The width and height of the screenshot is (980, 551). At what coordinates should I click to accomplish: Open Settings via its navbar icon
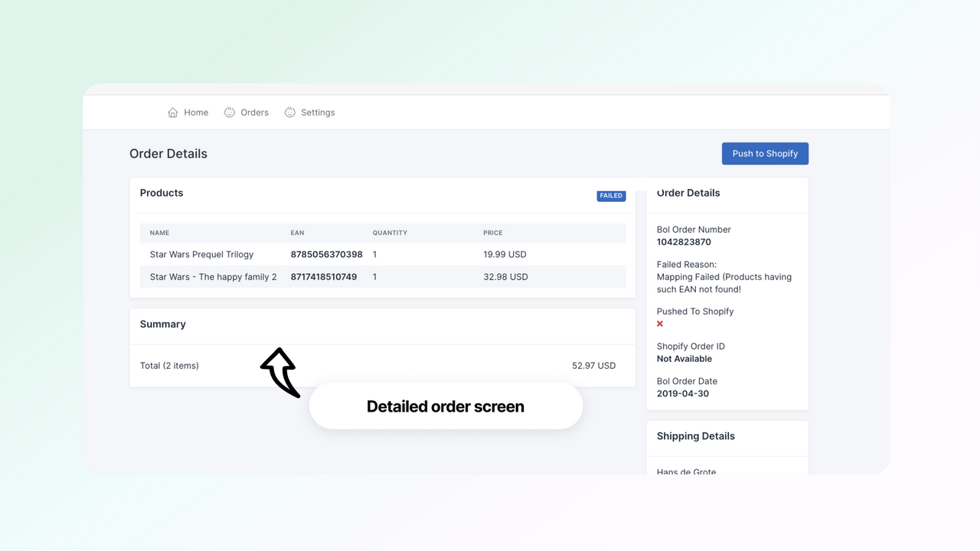[289, 112]
